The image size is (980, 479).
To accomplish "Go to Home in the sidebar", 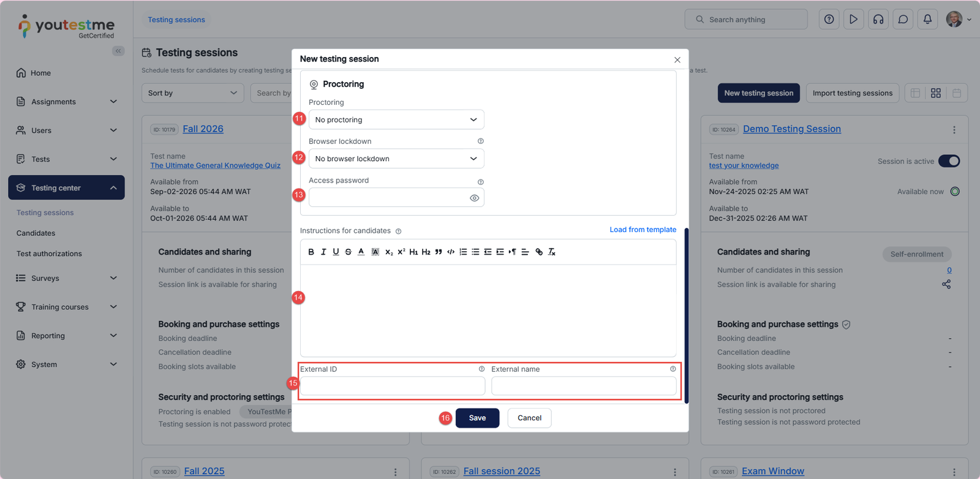I will [40, 73].
